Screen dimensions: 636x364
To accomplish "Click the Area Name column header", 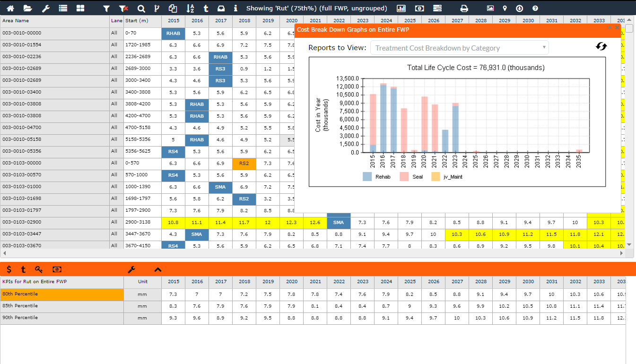I will [x=55, y=21].
